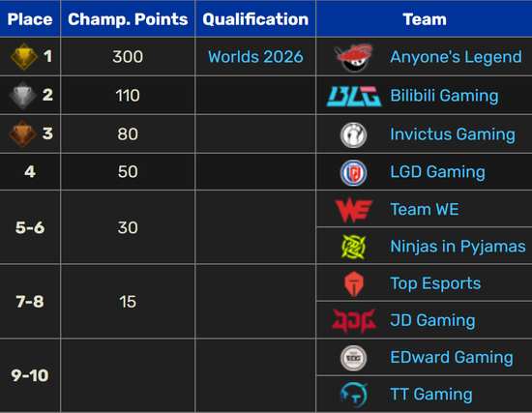Viewport: 532px width, 413px height.
Task: Open the LGD Gaming team link
Action: click(437, 172)
